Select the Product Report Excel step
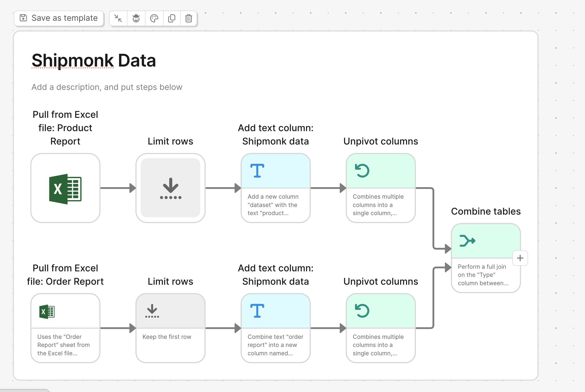The image size is (585, 392). (65, 188)
